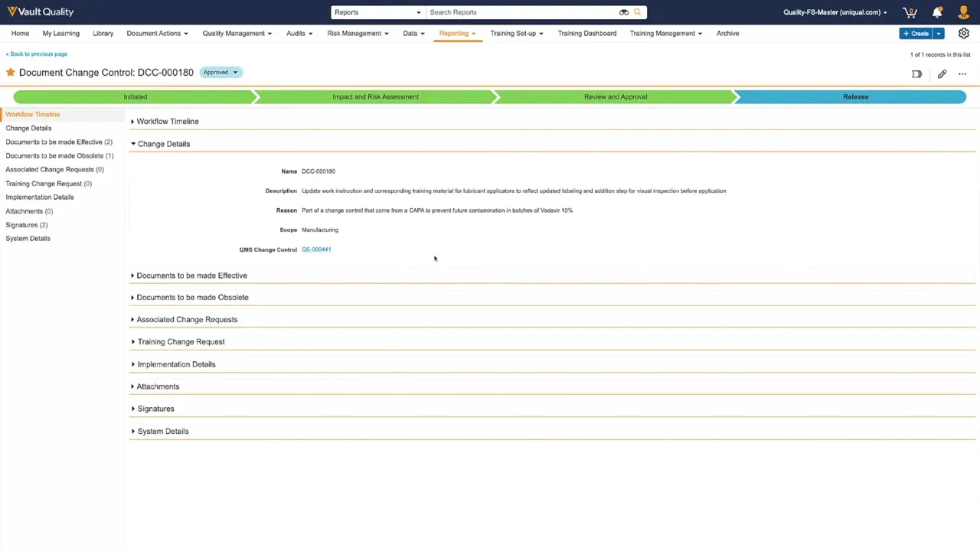
Task: Open the Create button arrow dropdown
Action: (939, 34)
